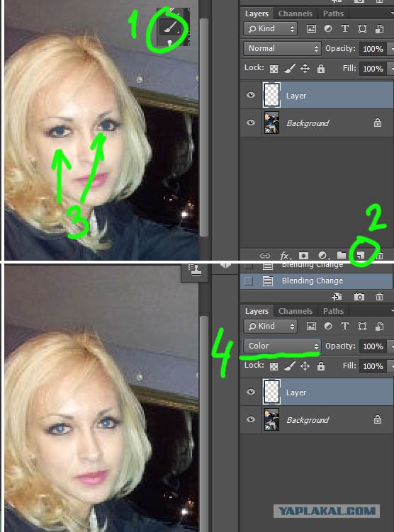Hide Layer via eye in Normal-mode panel
This screenshot has height=532, width=394.
pos(251,95)
